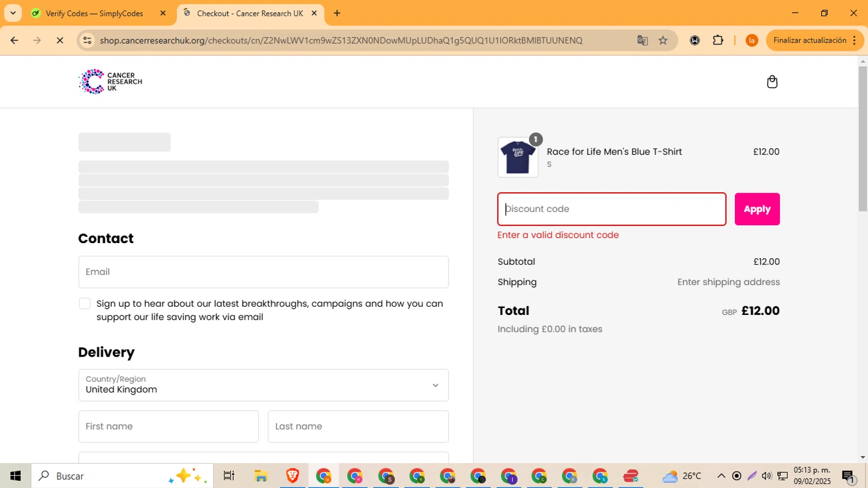
Task: Close the Verify Codes tab
Action: 163,13
